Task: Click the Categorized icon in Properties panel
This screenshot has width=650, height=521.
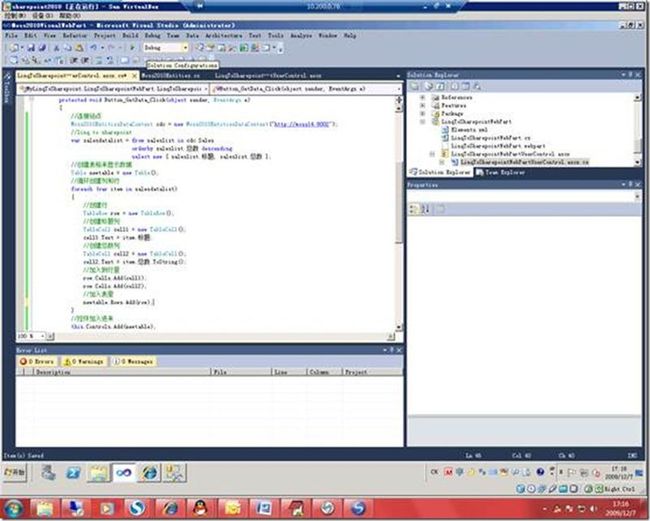Action: coord(413,209)
